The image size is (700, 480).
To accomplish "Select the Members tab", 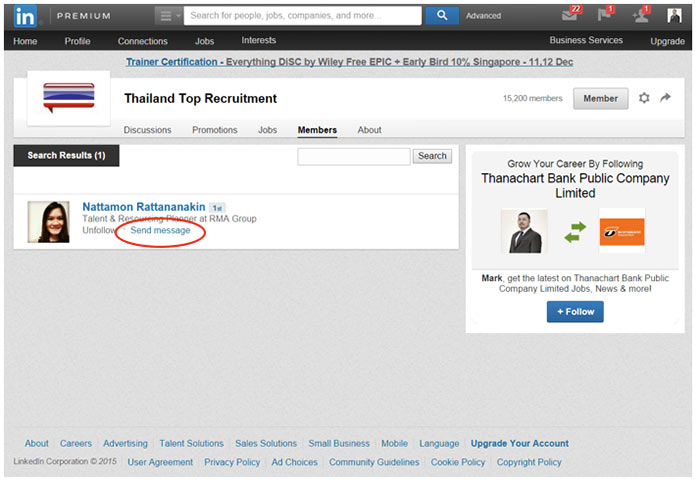I will coord(317,130).
